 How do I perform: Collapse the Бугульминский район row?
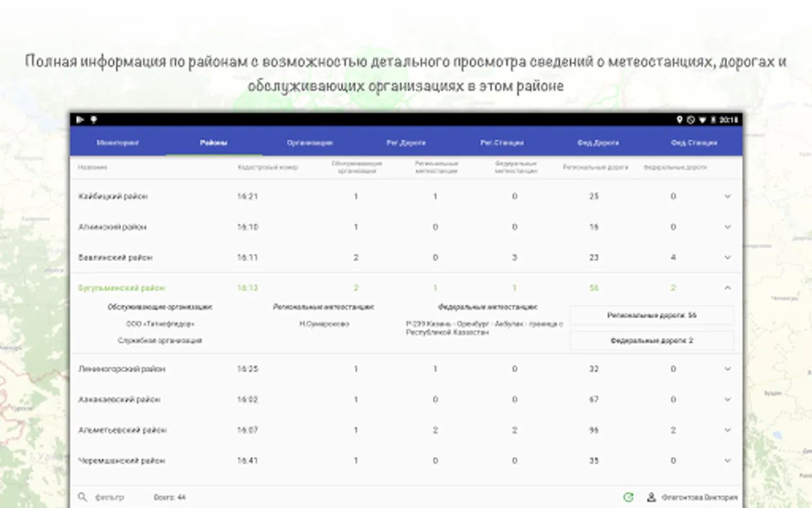pos(727,288)
